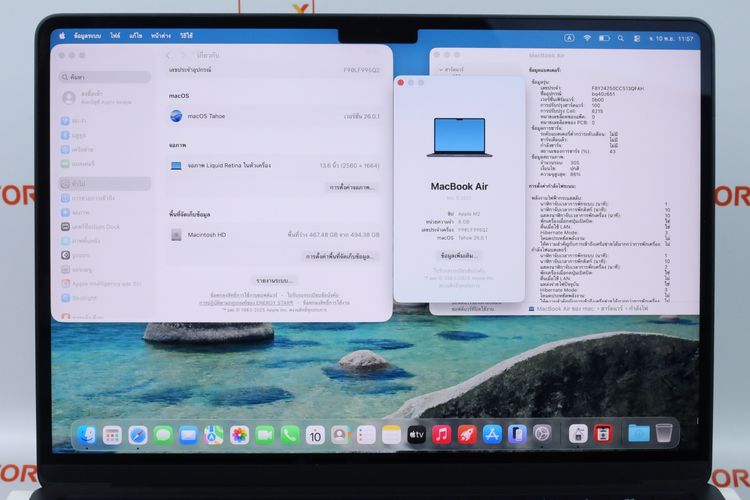750x500 pixels.
Task: Click the red rocket app in the Dock
Action: click(467, 435)
